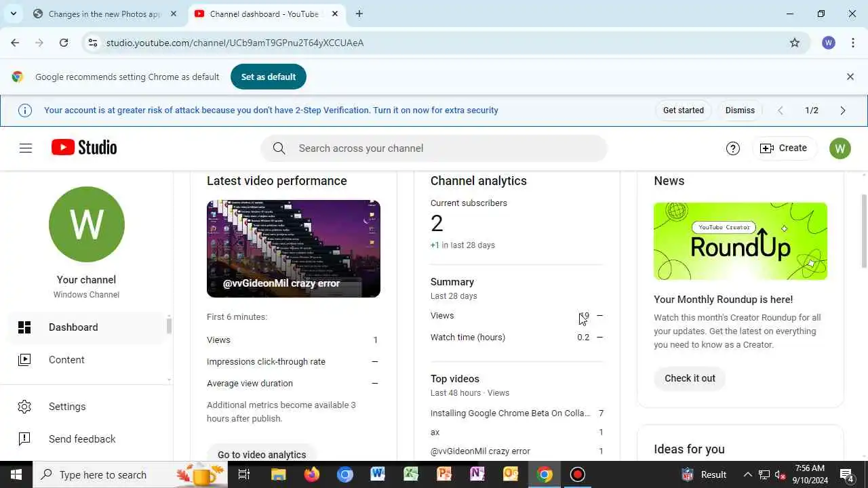Open Content in the sidebar

pyautogui.click(x=87, y=360)
